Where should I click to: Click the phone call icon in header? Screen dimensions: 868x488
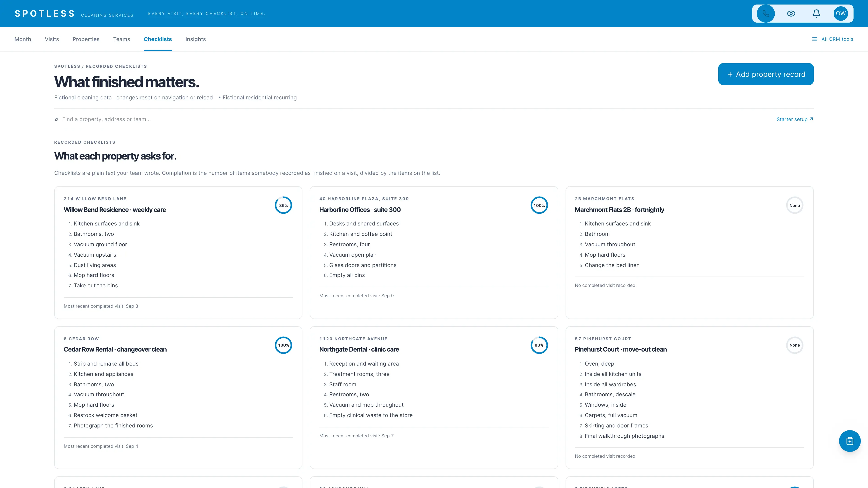click(766, 14)
